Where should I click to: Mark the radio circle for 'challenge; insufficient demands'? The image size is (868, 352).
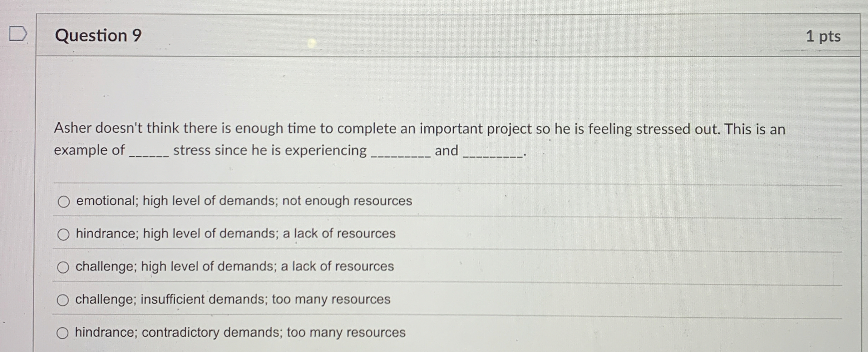click(x=63, y=300)
